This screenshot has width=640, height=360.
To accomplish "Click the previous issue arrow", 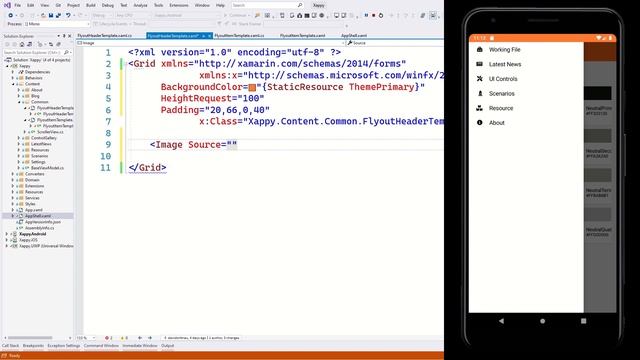I will [140, 338].
